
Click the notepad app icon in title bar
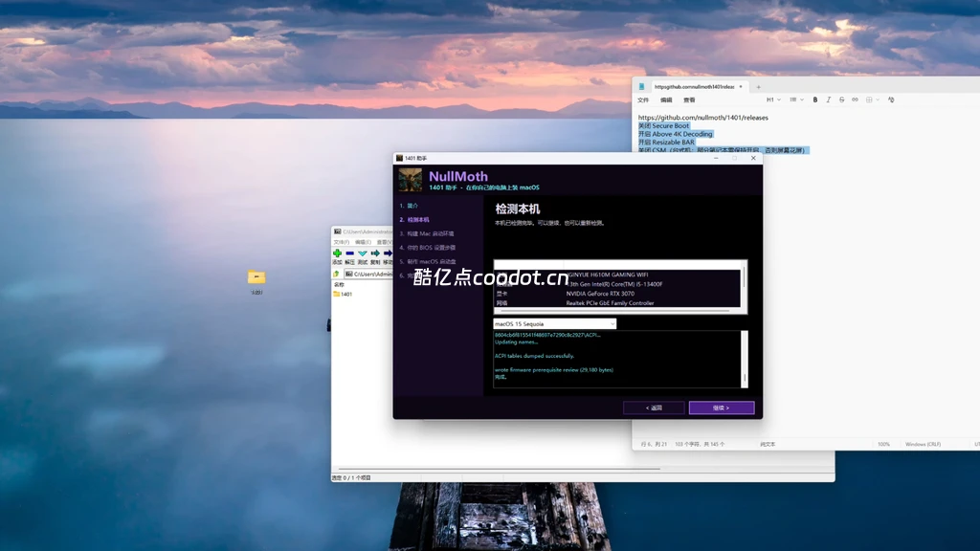pyautogui.click(x=641, y=87)
